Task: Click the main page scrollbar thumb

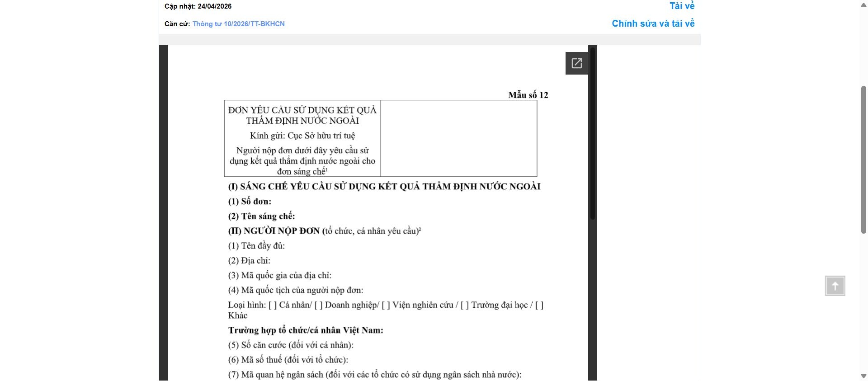Action: (863, 160)
